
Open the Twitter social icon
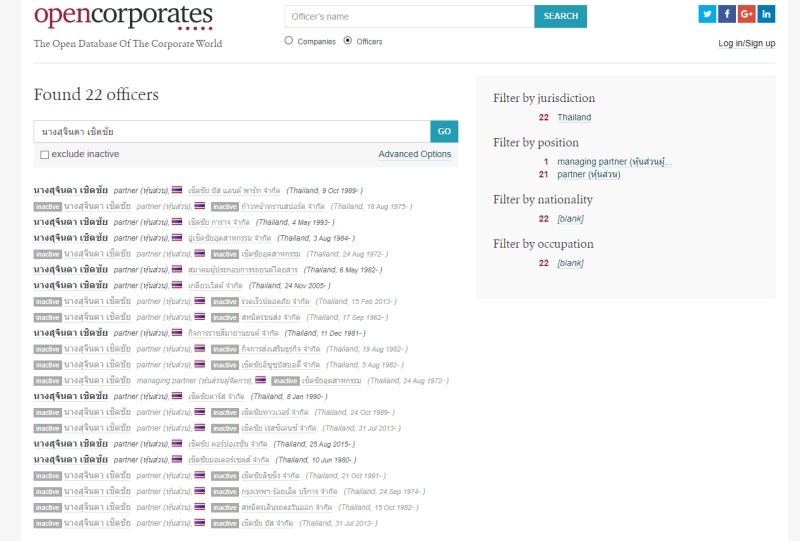click(x=707, y=14)
